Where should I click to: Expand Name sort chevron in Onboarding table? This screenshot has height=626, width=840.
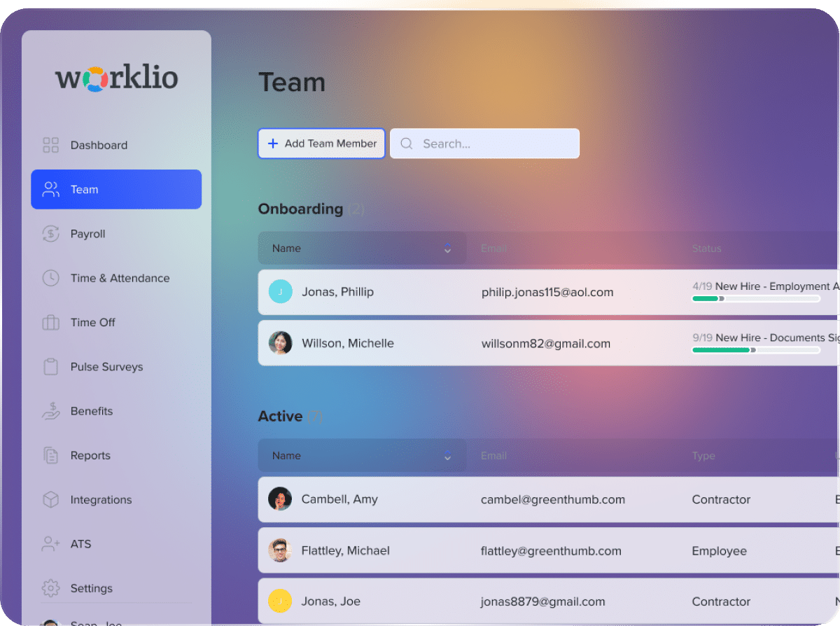click(447, 249)
